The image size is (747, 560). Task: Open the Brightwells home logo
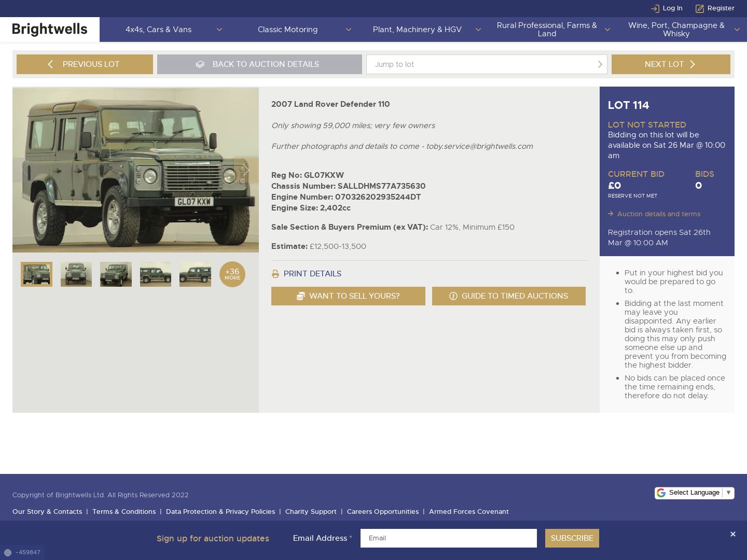coord(50,30)
